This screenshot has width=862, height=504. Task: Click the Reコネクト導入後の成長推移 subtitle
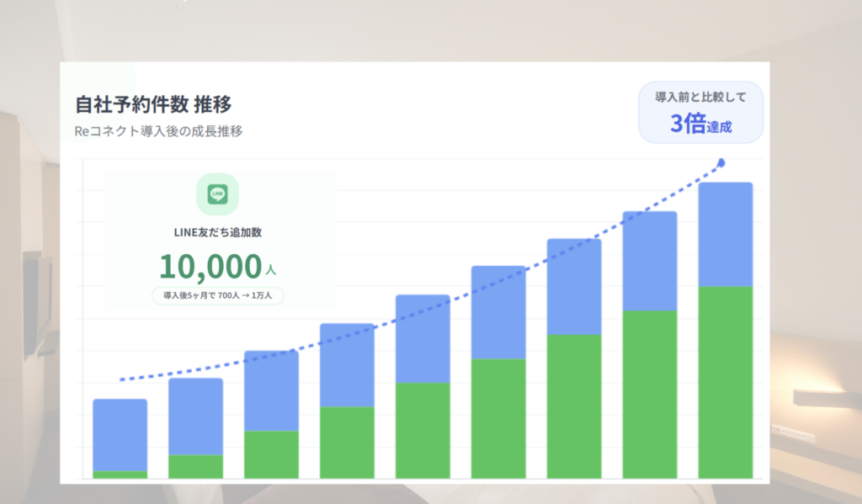pos(158,131)
